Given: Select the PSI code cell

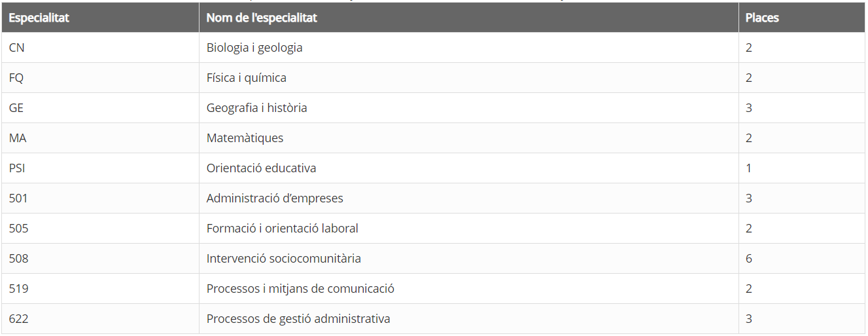Looking at the screenshot, I should [x=100, y=168].
